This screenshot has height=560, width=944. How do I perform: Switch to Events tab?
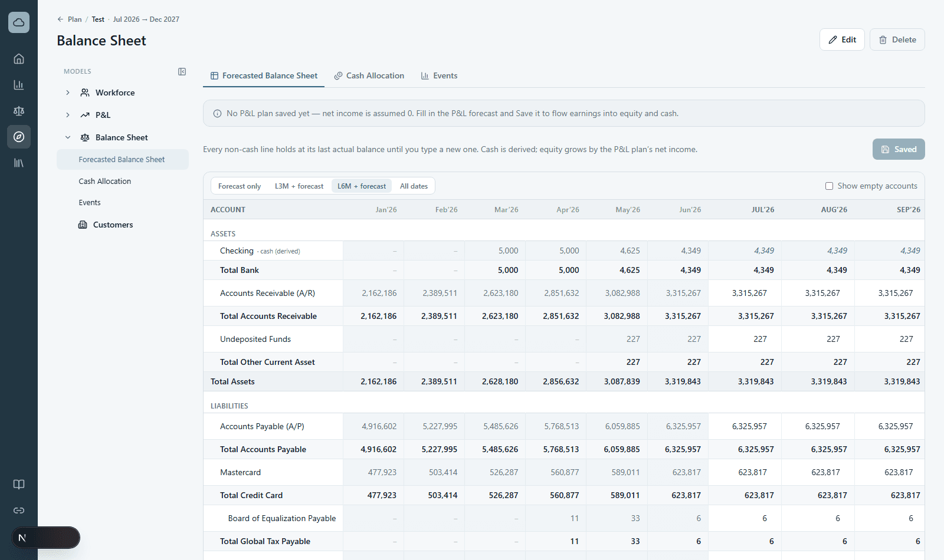439,76
